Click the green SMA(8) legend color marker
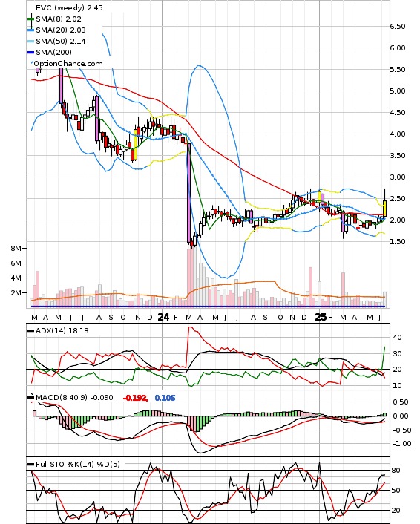The width and height of the screenshot is (420, 524). tap(30, 19)
